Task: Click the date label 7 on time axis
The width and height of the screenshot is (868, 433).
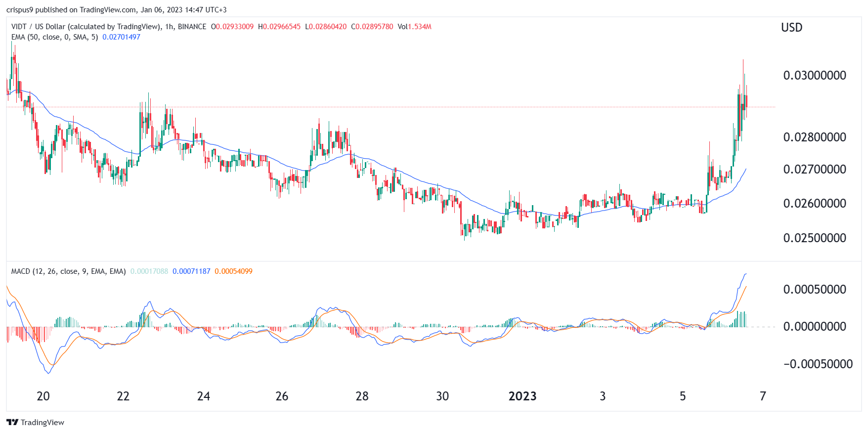Action: pos(763,396)
